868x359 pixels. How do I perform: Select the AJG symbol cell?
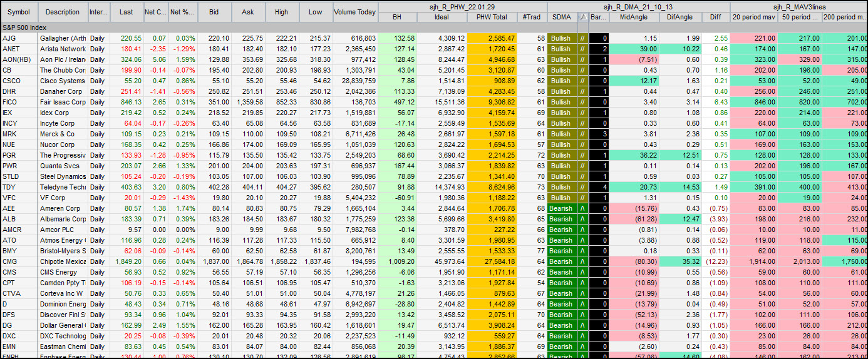(19, 38)
